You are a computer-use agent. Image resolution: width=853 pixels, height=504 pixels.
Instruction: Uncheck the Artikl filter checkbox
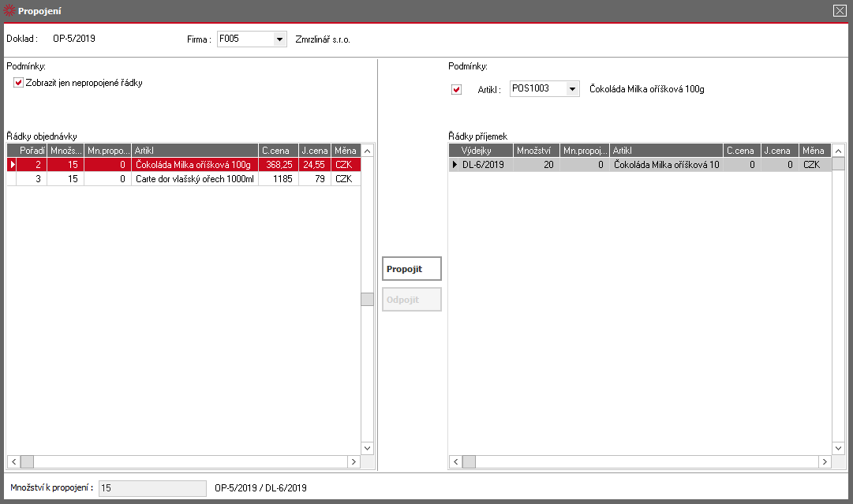[456, 89]
